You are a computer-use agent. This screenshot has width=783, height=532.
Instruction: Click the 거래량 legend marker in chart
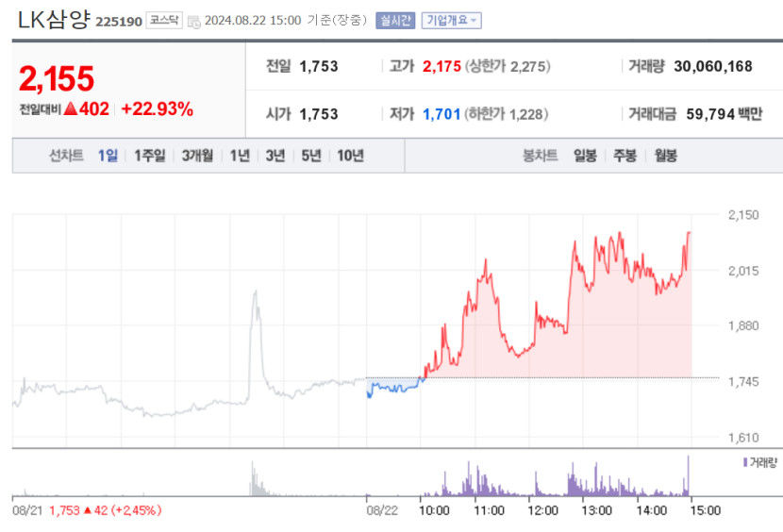tap(745, 462)
